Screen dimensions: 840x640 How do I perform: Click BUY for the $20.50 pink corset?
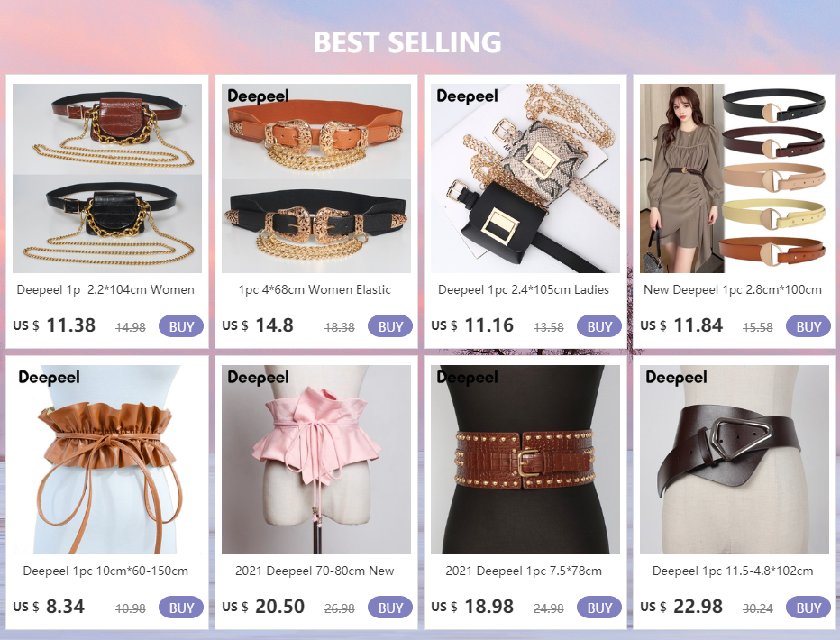(x=390, y=608)
